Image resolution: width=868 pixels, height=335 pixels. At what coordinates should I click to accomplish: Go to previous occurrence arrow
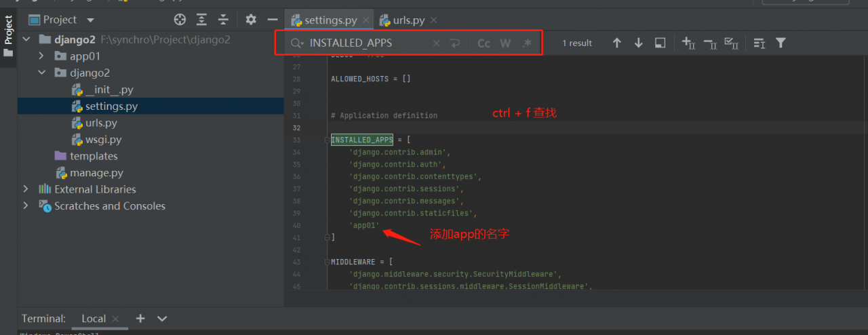tap(616, 43)
